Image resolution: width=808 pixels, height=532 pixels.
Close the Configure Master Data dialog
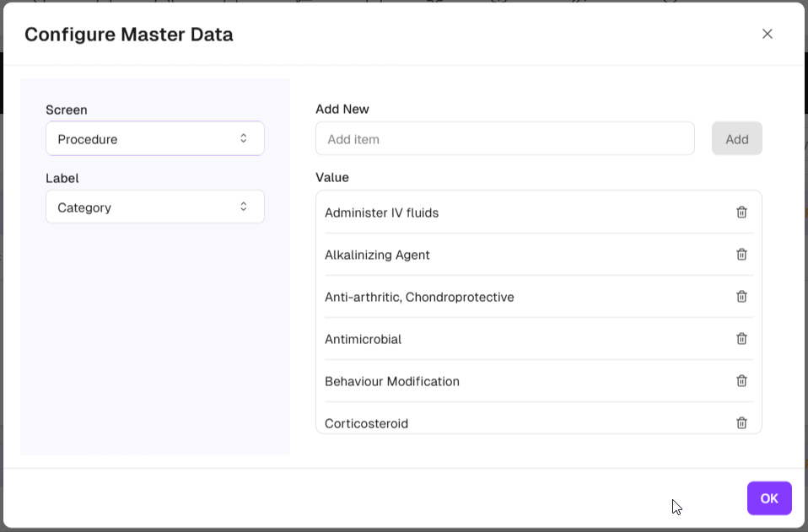pyautogui.click(x=767, y=34)
